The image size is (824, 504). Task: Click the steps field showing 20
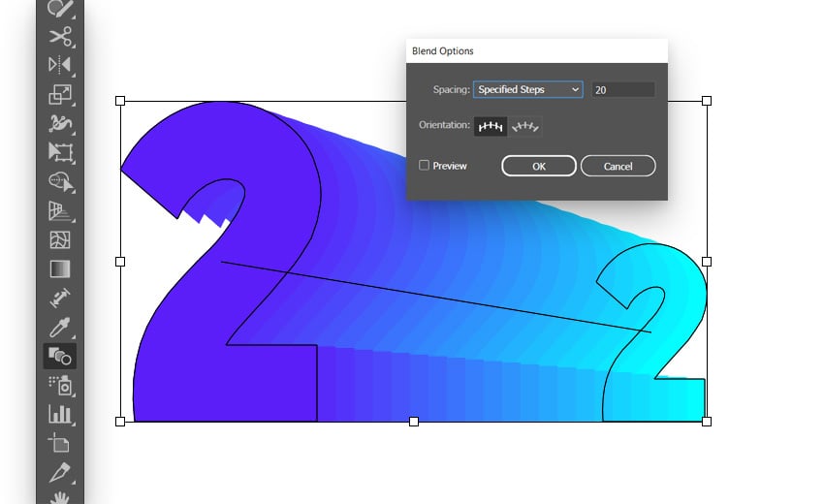click(623, 90)
